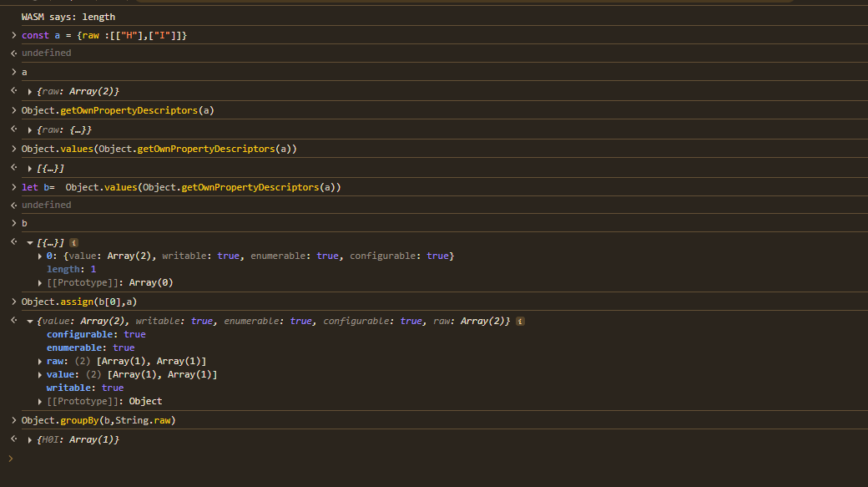Click the Object.groupBy(b,String.raw) command line
868x487 pixels.
pyautogui.click(x=98, y=420)
